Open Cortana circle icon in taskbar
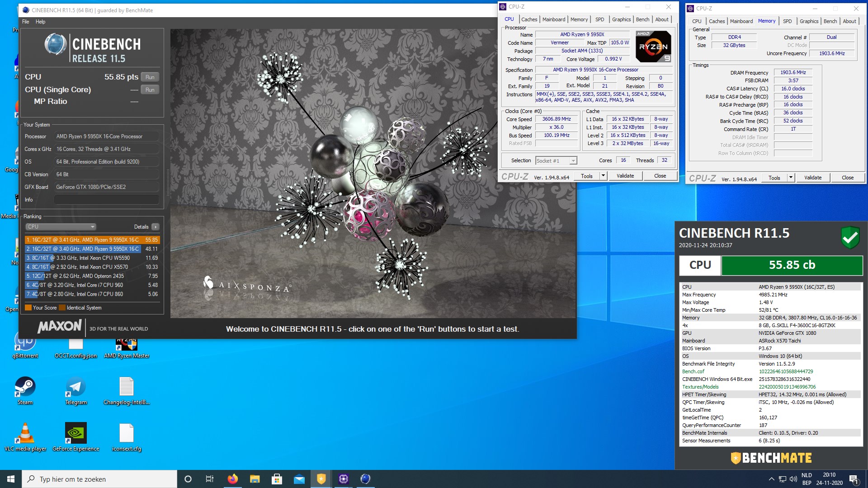Image resolution: width=868 pixels, height=488 pixels. (188, 479)
